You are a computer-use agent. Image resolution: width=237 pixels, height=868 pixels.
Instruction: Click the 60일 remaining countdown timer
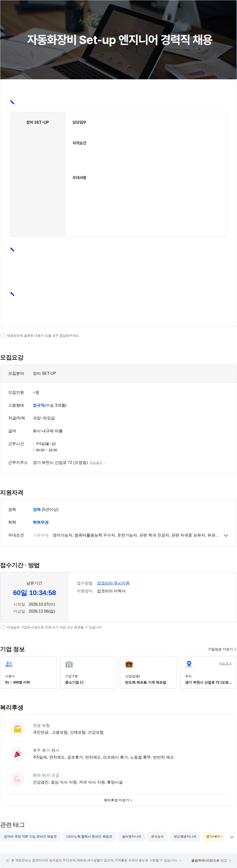click(x=34, y=593)
